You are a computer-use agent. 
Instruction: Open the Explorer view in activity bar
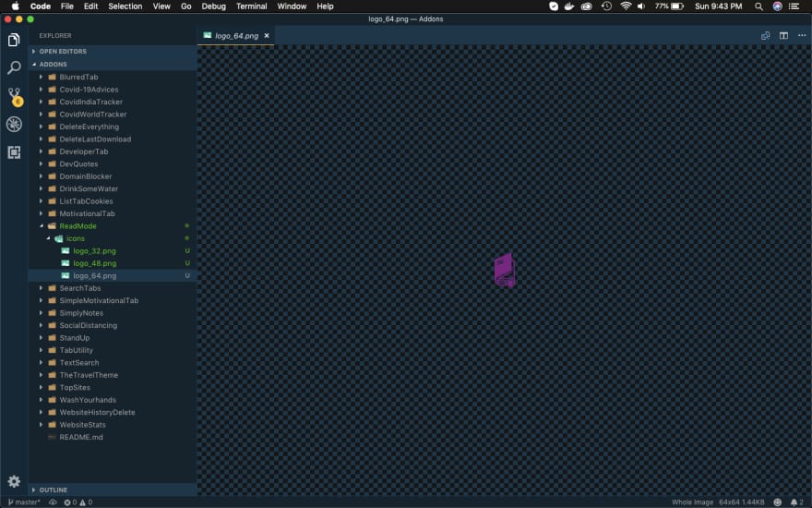coord(14,40)
